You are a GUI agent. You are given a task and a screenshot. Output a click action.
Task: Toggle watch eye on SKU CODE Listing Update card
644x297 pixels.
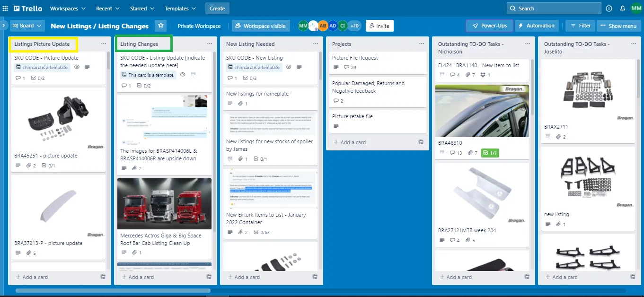183,75
